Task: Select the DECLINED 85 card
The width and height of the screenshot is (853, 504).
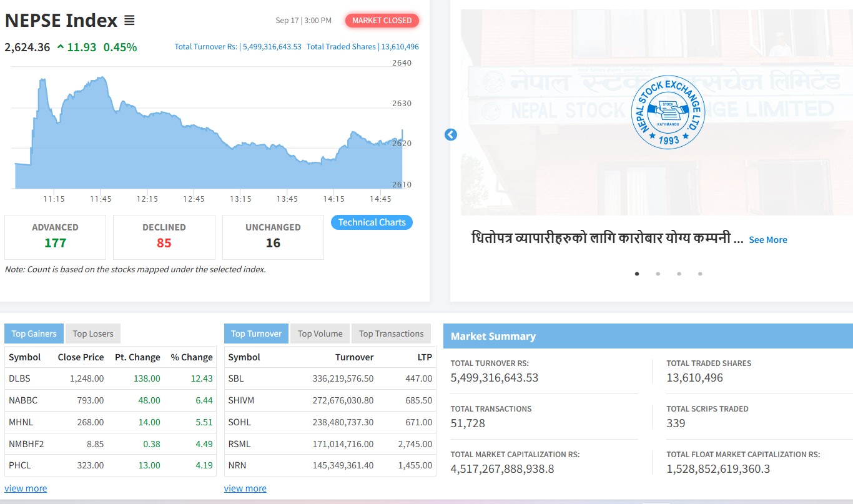Action: (x=164, y=237)
